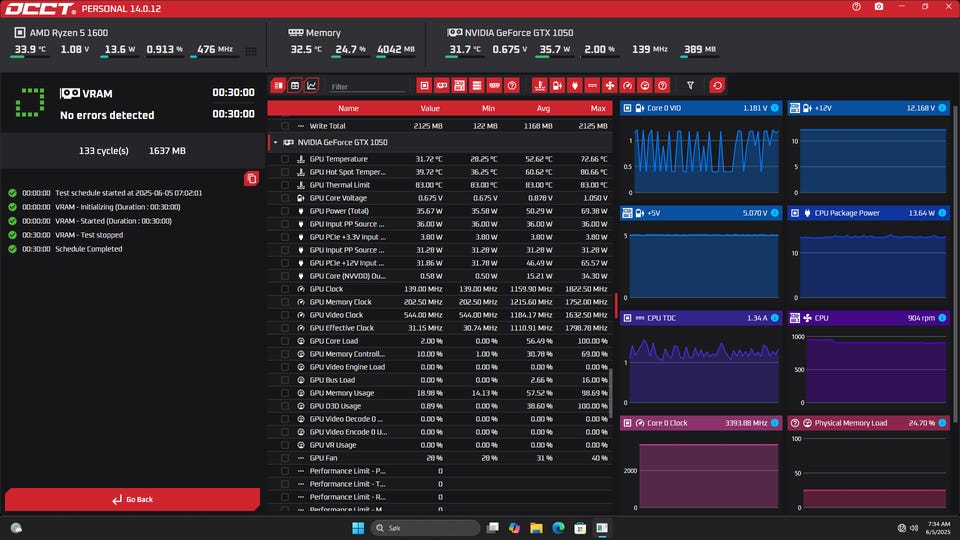
Task: Check the GPU Memory Usage row checkbox
Action: click(x=285, y=393)
